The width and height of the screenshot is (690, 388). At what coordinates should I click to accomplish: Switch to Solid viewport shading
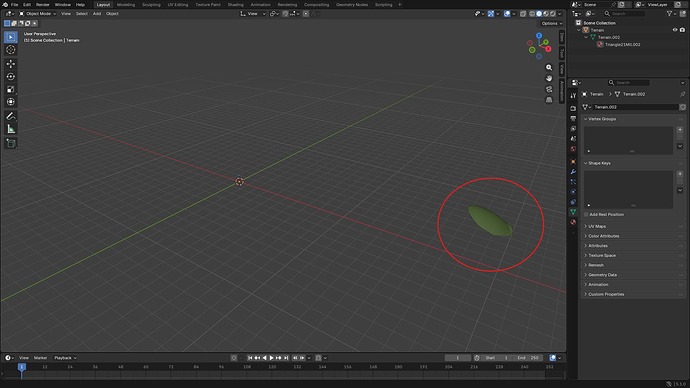tap(539, 14)
